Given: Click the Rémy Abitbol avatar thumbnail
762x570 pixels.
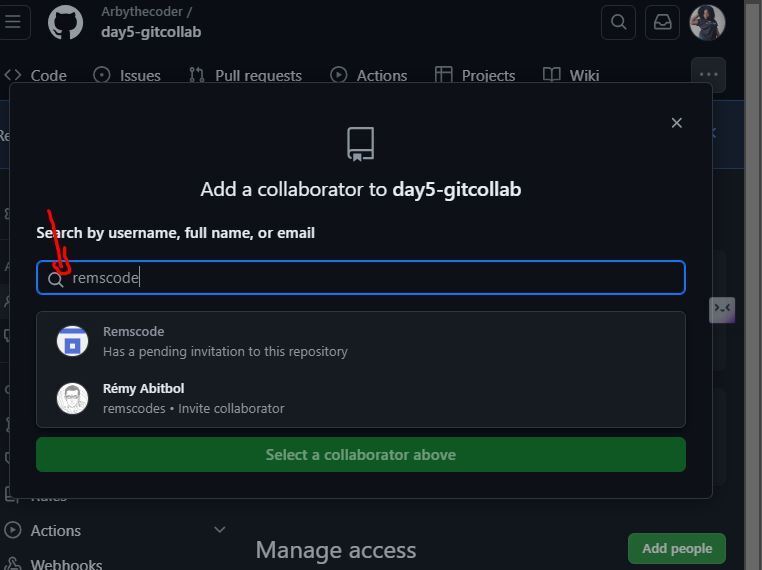Looking at the screenshot, I should (x=73, y=398).
